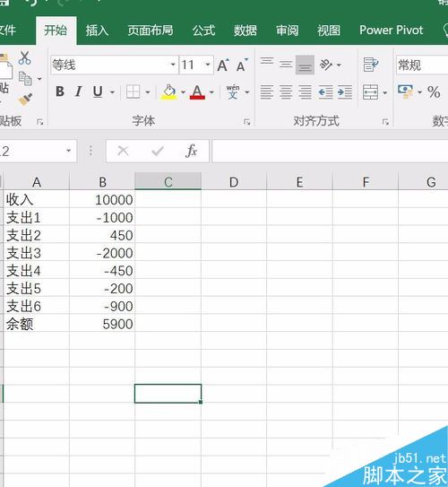The height and width of the screenshot is (487, 448).
Task: Apply red font color
Action: [x=197, y=92]
